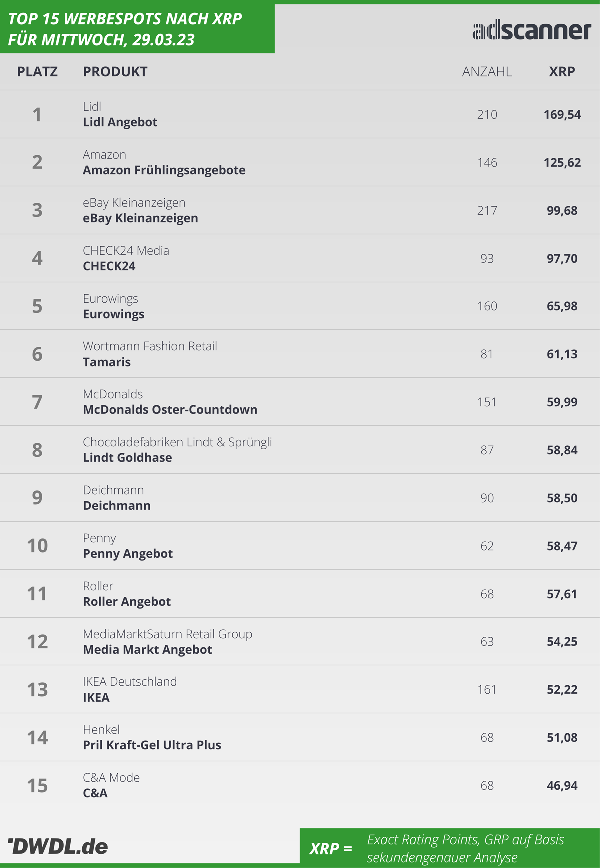The width and height of the screenshot is (600, 868).
Task: Click the XRP value 169,54
Action: (562, 115)
